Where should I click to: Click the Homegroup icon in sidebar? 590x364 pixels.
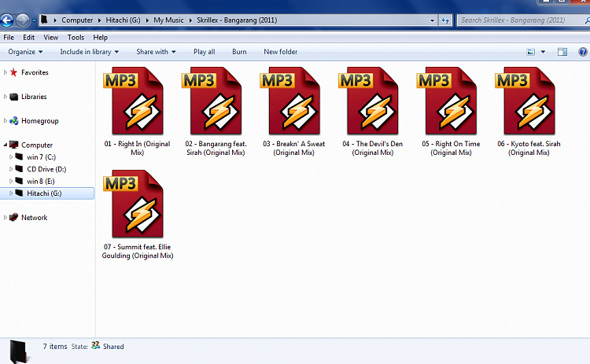click(x=14, y=121)
